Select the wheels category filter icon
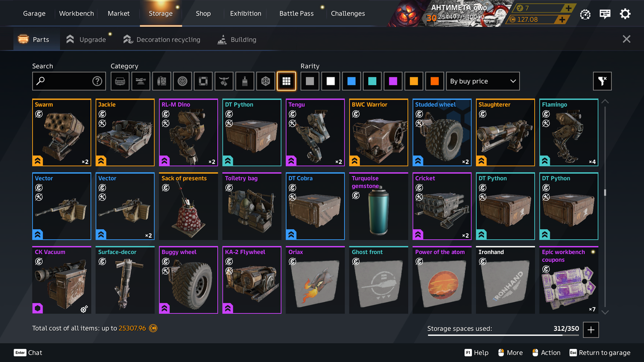 click(183, 81)
